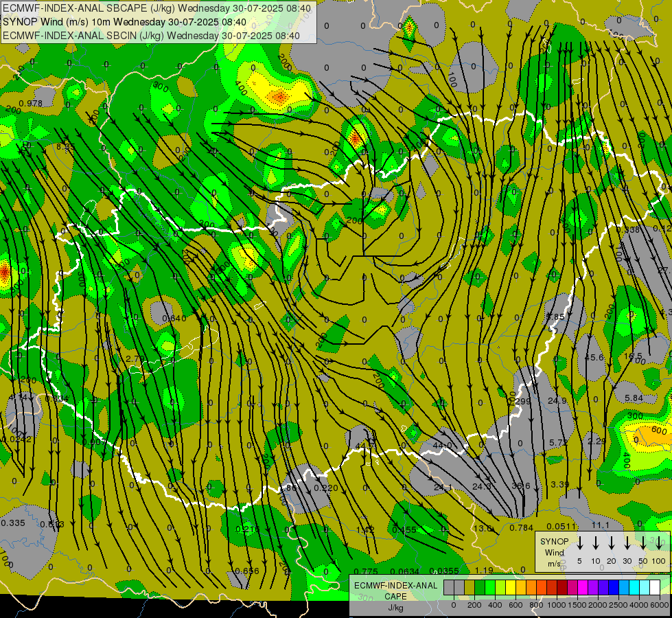Select the olive CAPE legend swatch
The width and height of the screenshot is (672, 618).
(470, 587)
